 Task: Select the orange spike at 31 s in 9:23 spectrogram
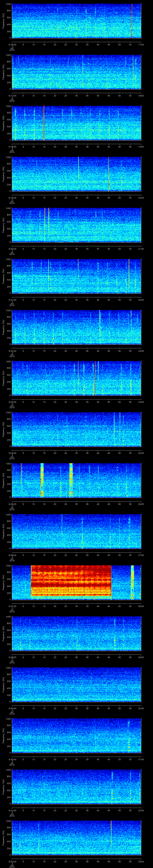(78, 374)
